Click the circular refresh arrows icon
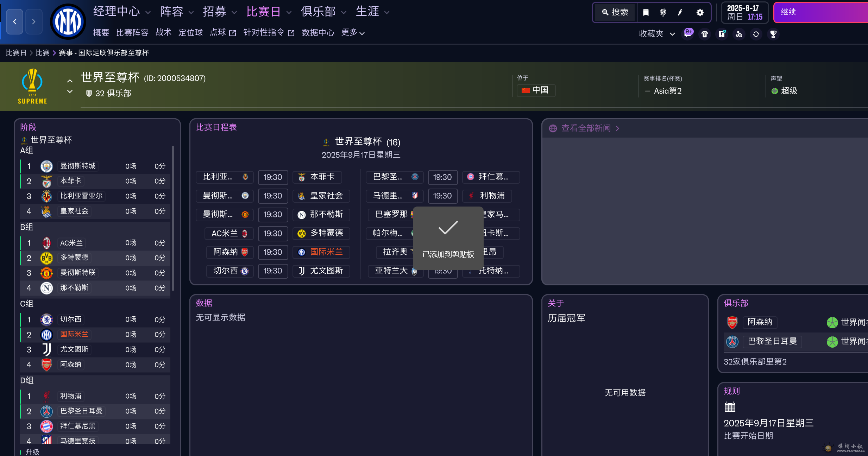 click(x=756, y=34)
